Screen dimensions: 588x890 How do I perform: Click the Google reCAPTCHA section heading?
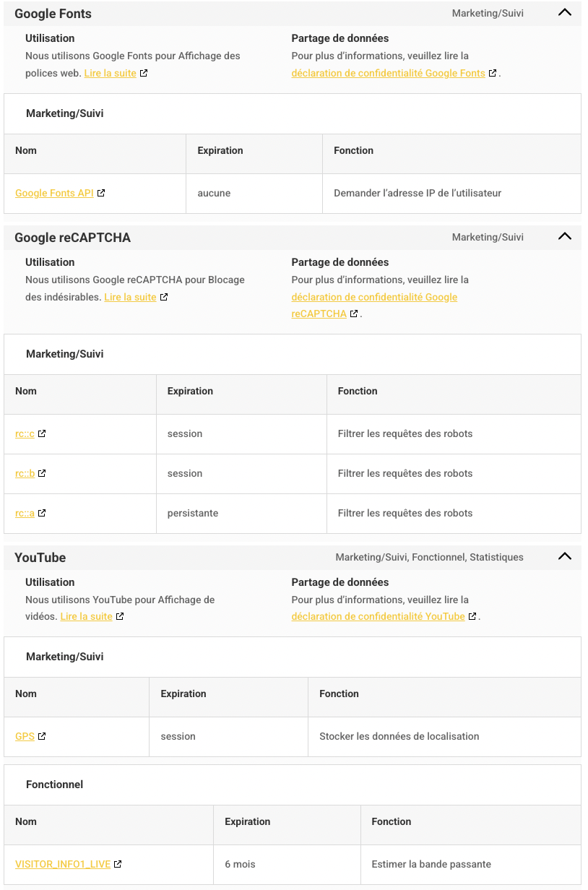[x=72, y=238]
